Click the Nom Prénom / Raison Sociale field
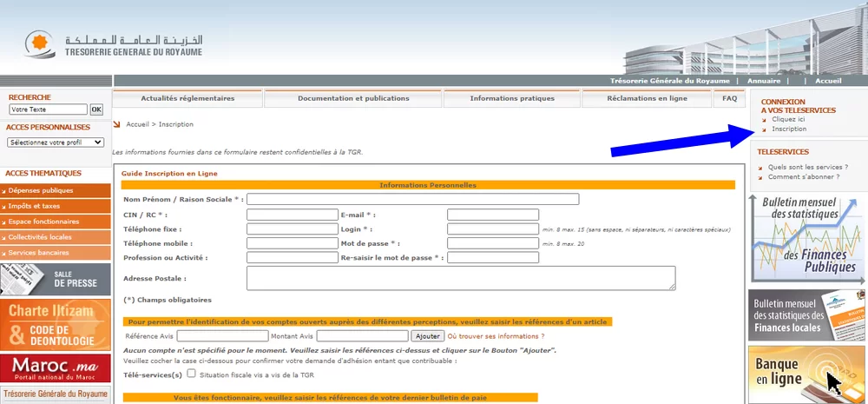Screen dimensions: 868x404 [x=412, y=200]
